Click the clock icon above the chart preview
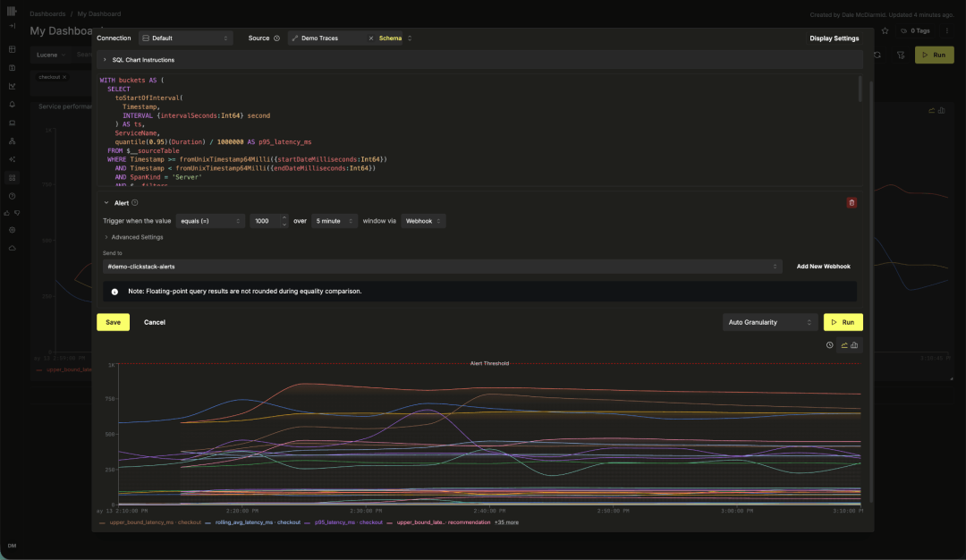Viewport: 966px width, 560px height. (x=829, y=345)
